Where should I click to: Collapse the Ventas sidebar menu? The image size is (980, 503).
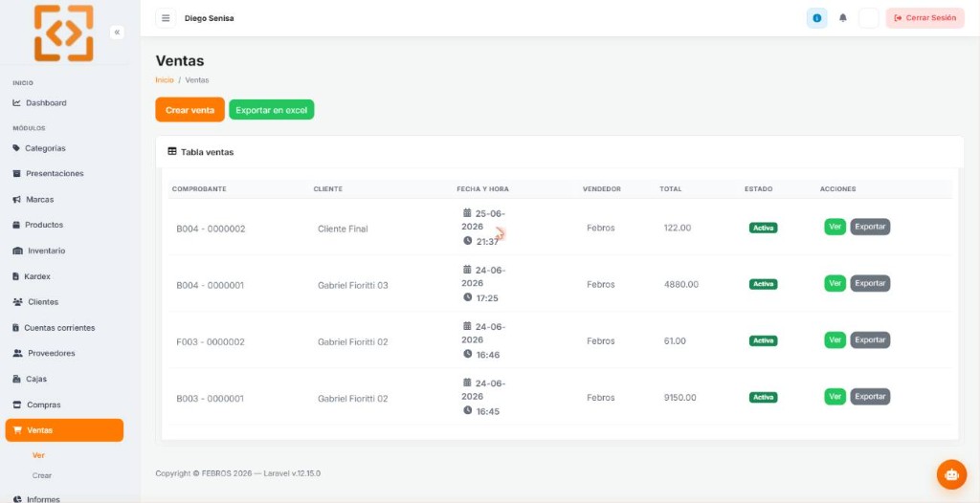[x=64, y=430]
